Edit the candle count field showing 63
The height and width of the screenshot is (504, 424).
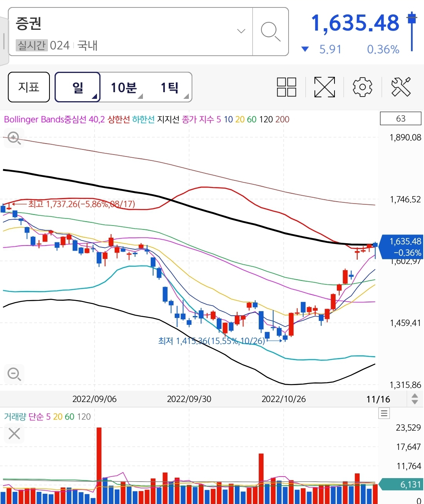(400, 118)
